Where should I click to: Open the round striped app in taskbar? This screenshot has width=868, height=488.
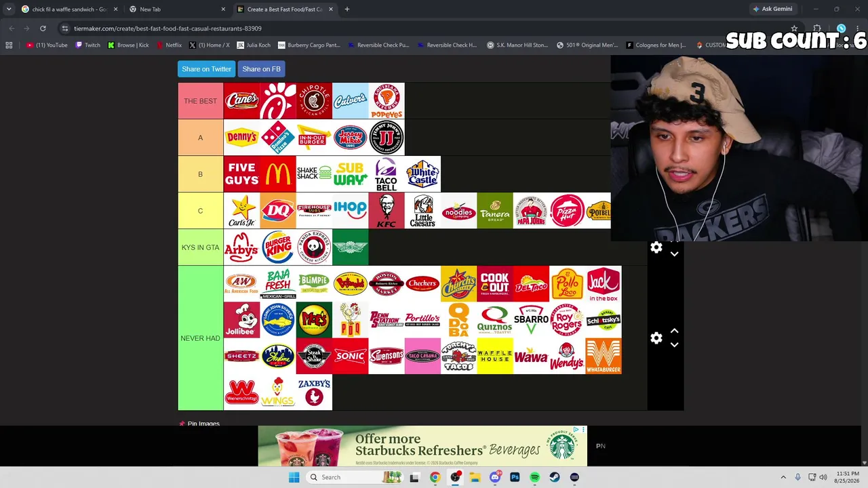574,477
